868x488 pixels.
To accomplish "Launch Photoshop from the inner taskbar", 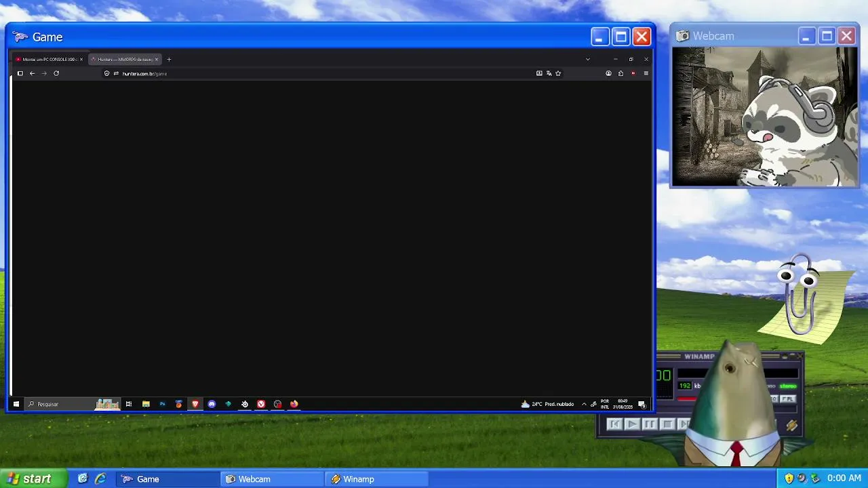I will pyautogui.click(x=162, y=404).
